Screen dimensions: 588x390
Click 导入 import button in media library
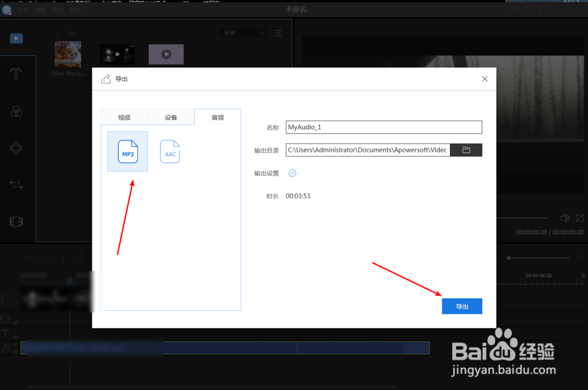[x=67, y=34]
